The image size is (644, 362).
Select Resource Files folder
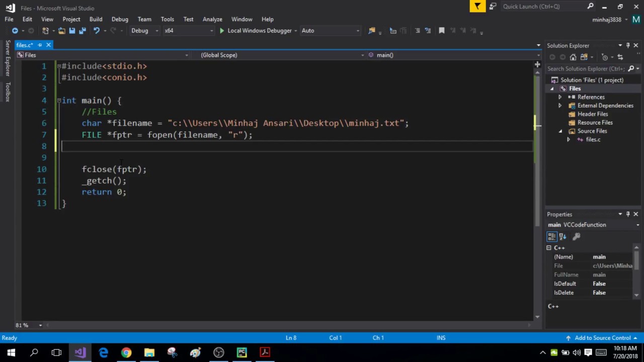pos(595,123)
